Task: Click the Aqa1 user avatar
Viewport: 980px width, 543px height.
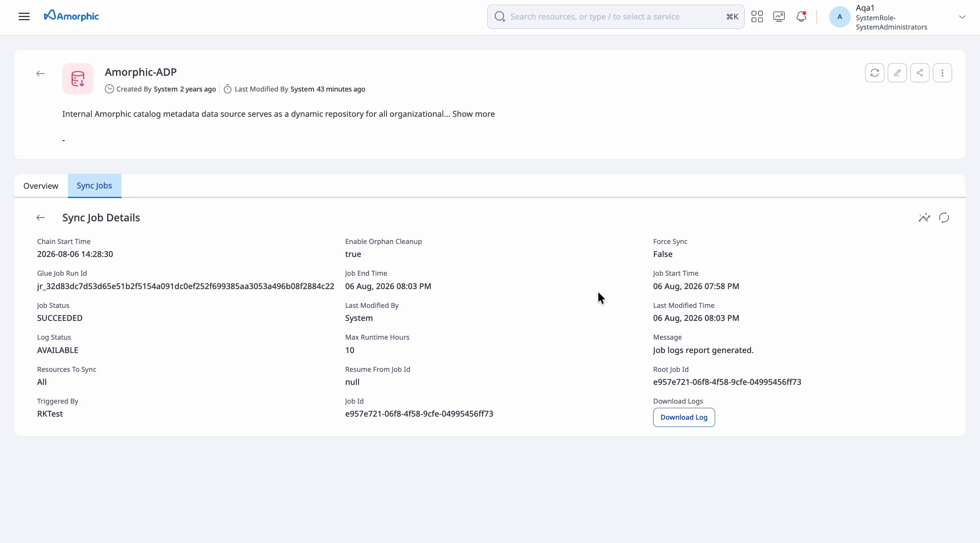Action: pyautogui.click(x=840, y=17)
